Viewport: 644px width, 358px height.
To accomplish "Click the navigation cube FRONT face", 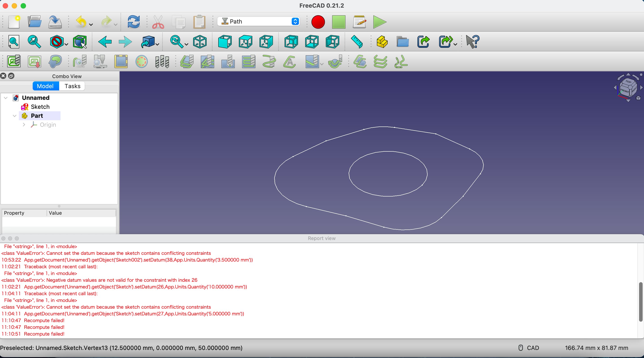I will coord(625,91).
